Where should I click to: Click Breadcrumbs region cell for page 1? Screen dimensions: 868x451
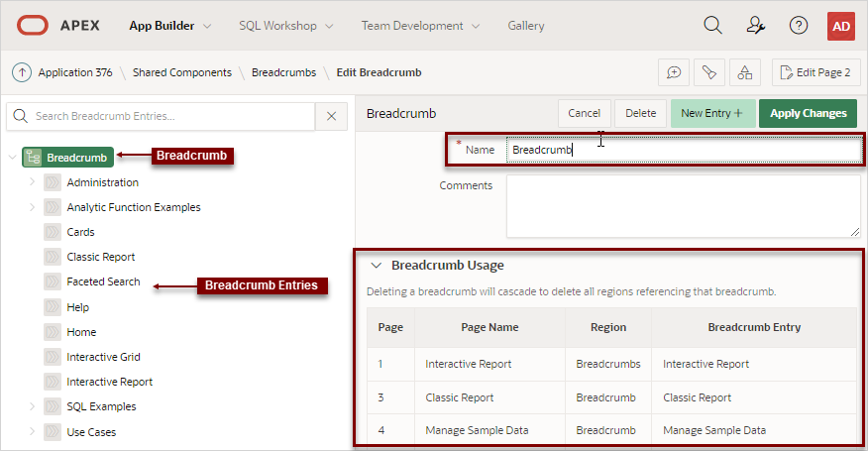point(607,364)
